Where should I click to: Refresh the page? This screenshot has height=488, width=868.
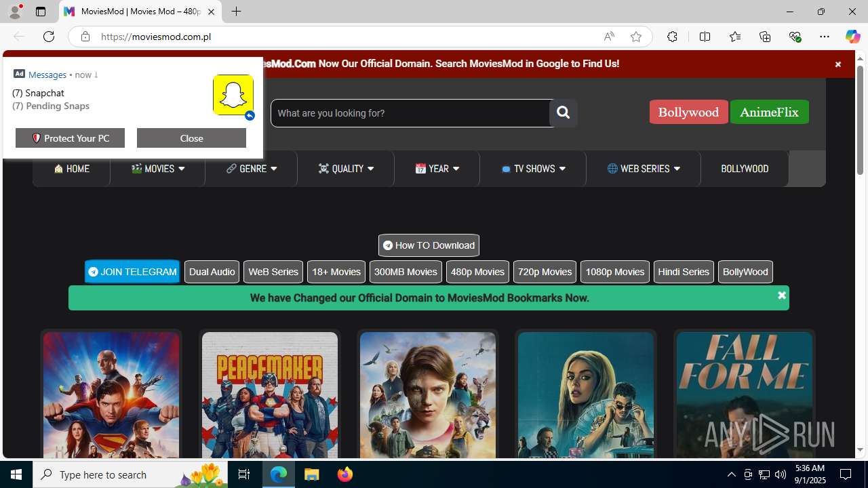[49, 37]
